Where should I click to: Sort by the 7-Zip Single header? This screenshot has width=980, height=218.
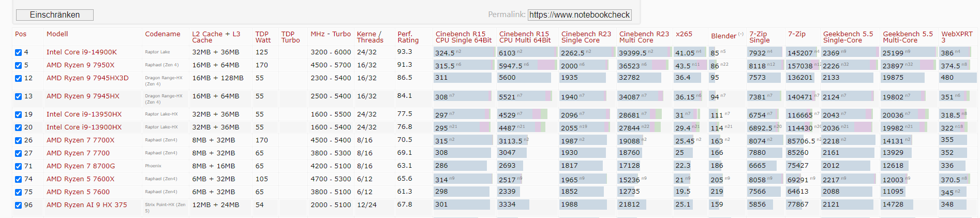click(x=760, y=37)
